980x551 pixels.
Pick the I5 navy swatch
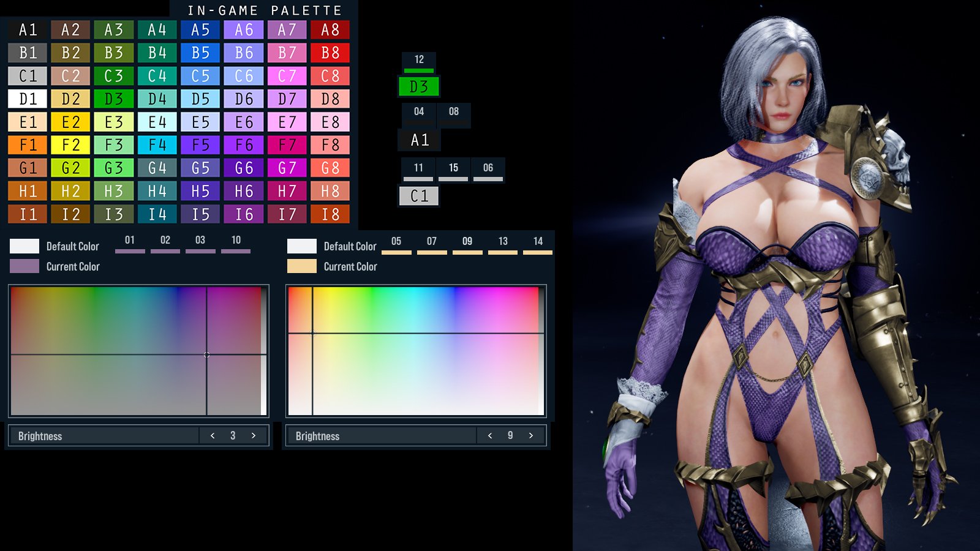(200, 214)
